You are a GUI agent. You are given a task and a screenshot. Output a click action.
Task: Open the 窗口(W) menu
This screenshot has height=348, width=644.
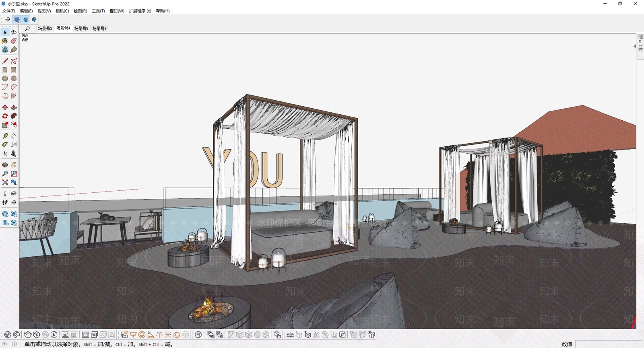click(117, 11)
